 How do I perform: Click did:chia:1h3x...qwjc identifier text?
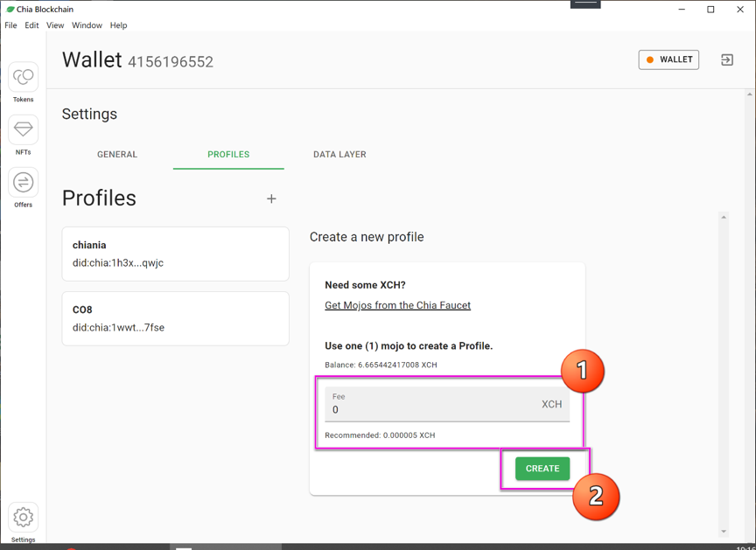pos(118,263)
